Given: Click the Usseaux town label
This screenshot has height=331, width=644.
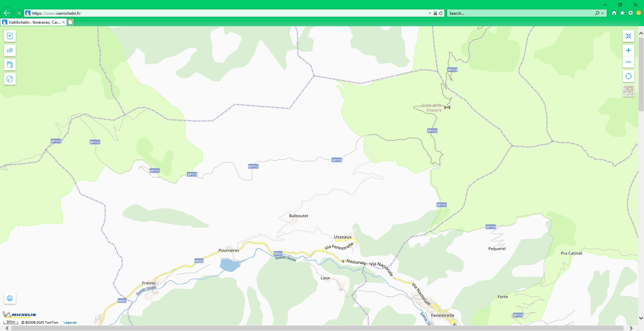Looking at the screenshot, I should tap(343, 237).
